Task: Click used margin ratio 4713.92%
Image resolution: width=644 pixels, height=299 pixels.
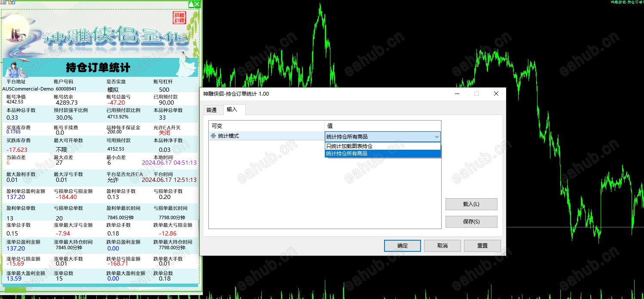Action: (x=118, y=117)
